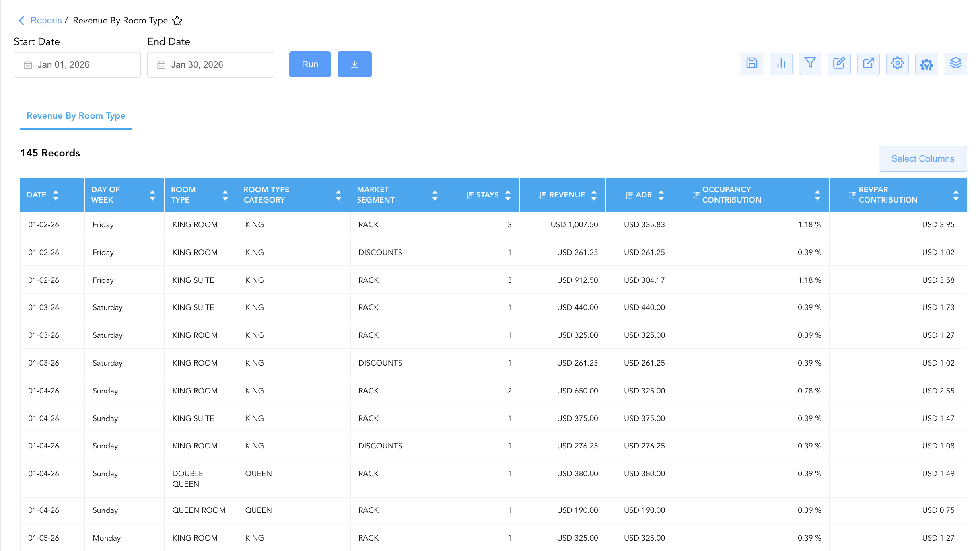This screenshot has width=980, height=551.
Task: Click the USD 190.00 revenue cell
Action: coord(577,510)
